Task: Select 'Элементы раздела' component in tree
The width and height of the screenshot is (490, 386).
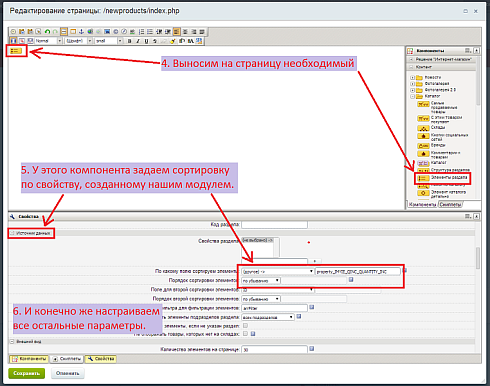Action: (442, 178)
